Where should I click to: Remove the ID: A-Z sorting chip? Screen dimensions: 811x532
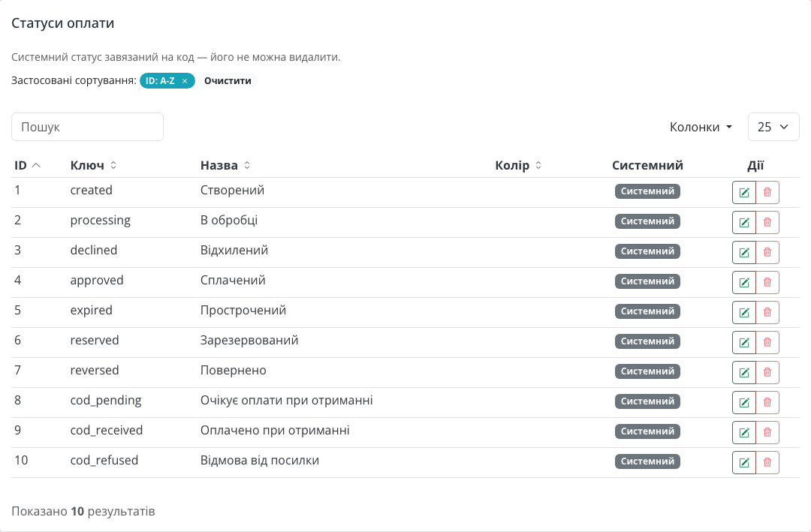(x=185, y=81)
